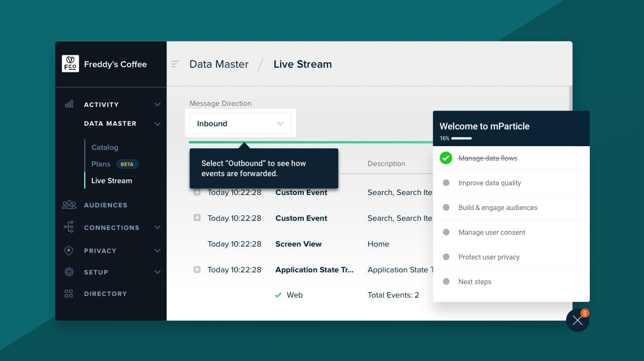
Task: Click the Live Stream panel vertical scrollbar
Action: tap(570, 98)
